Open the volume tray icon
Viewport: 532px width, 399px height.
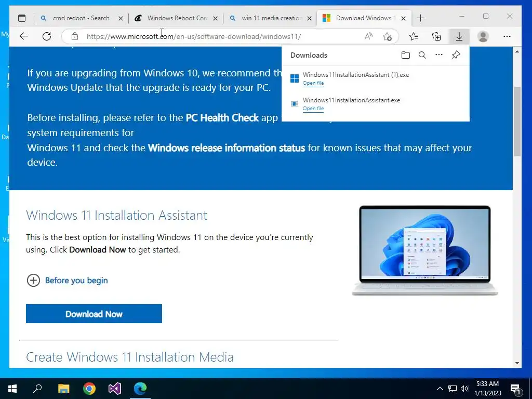click(x=464, y=389)
